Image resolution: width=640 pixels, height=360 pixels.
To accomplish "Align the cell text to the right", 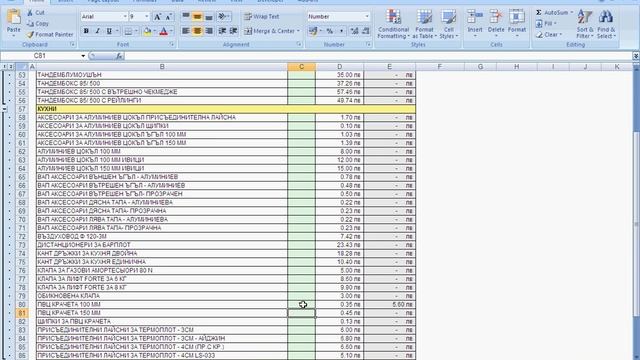I will click(x=209, y=31).
